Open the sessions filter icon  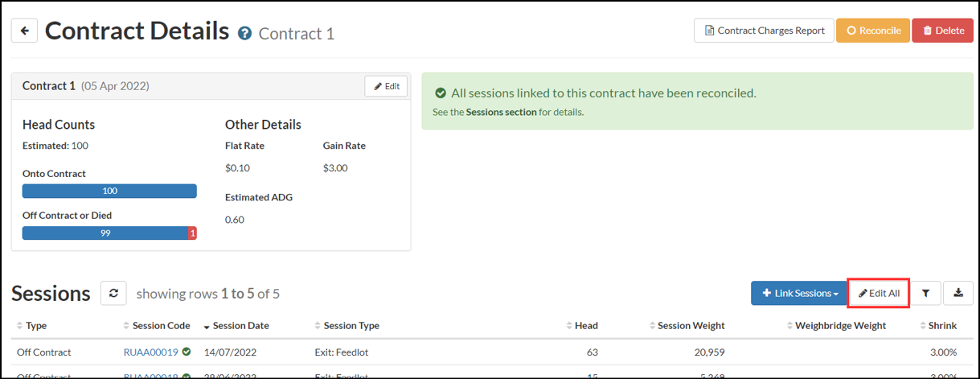pos(925,294)
